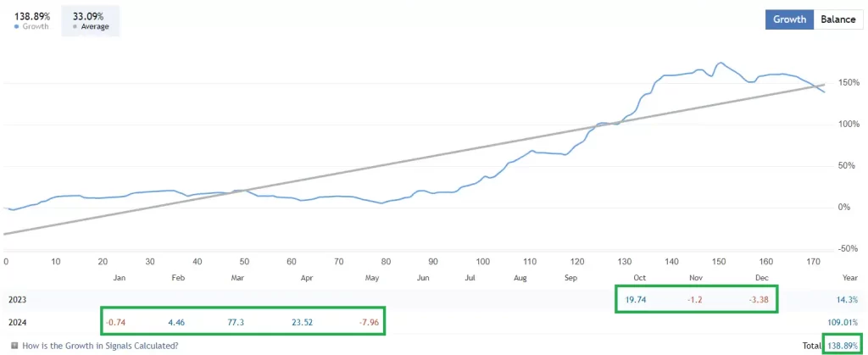Toggle the blue Growth legend dot
868x355 pixels.
pos(17,26)
